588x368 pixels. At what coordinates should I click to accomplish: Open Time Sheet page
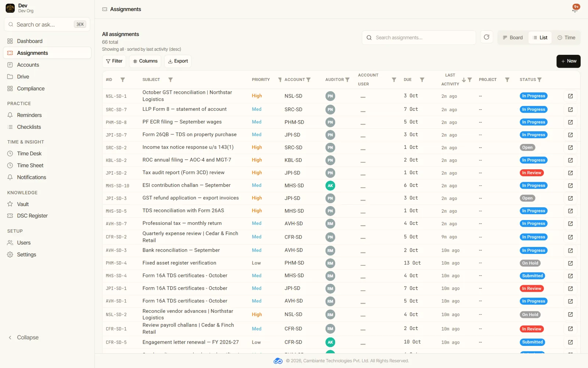(x=47, y=165)
